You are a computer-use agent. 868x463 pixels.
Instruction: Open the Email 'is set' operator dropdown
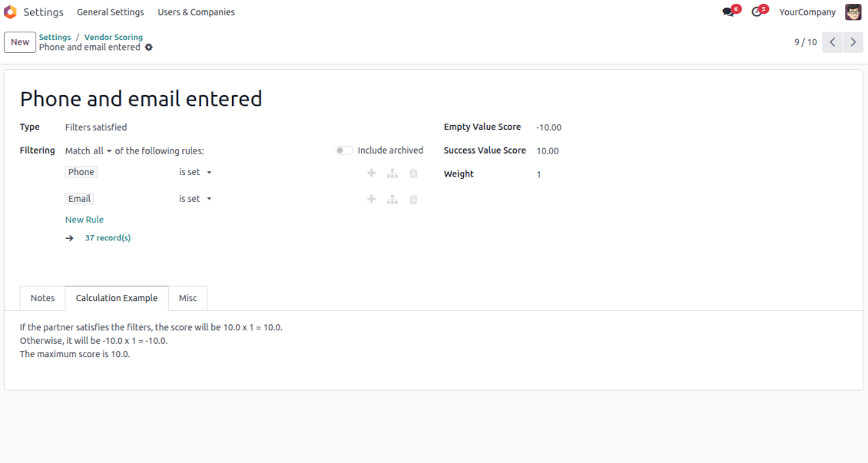(x=195, y=199)
